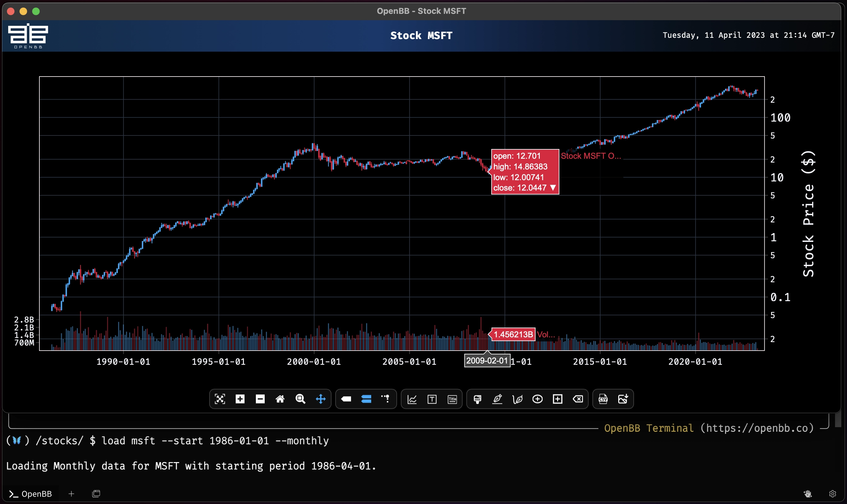Click the 2005-01-01 x-axis label
Screen dimensions: 847x504
click(x=409, y=362)
